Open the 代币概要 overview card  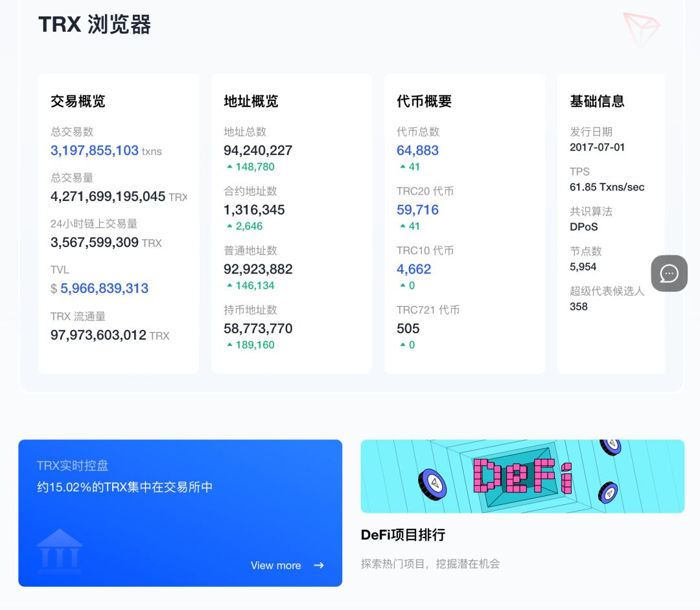coord(425,101)
